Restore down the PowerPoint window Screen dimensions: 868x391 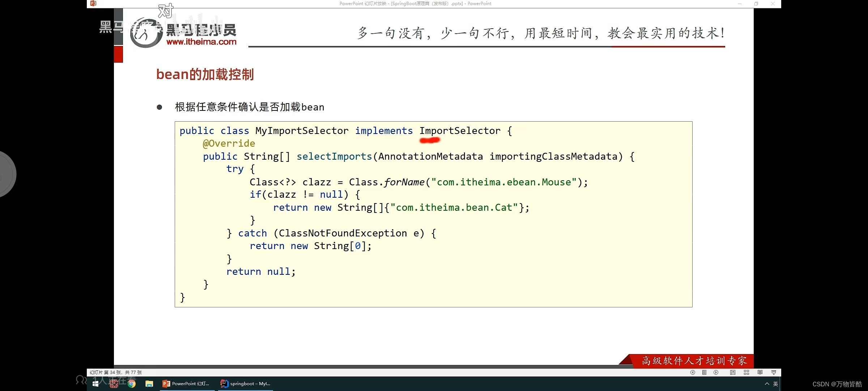[x=756, y=4]
